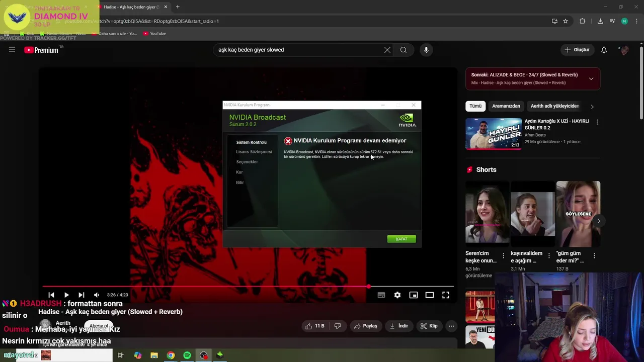
Task: Download video with İndir button
Action: 399,326
